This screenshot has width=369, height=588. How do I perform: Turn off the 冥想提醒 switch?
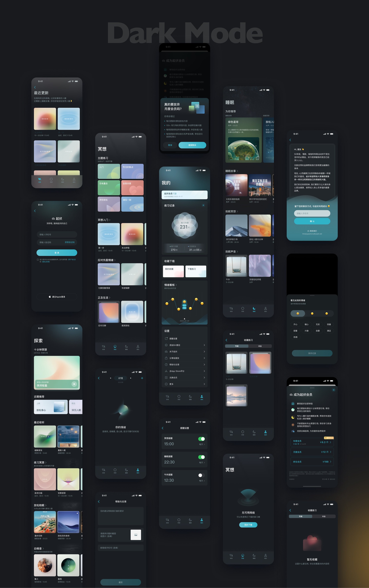coord(201,439)
